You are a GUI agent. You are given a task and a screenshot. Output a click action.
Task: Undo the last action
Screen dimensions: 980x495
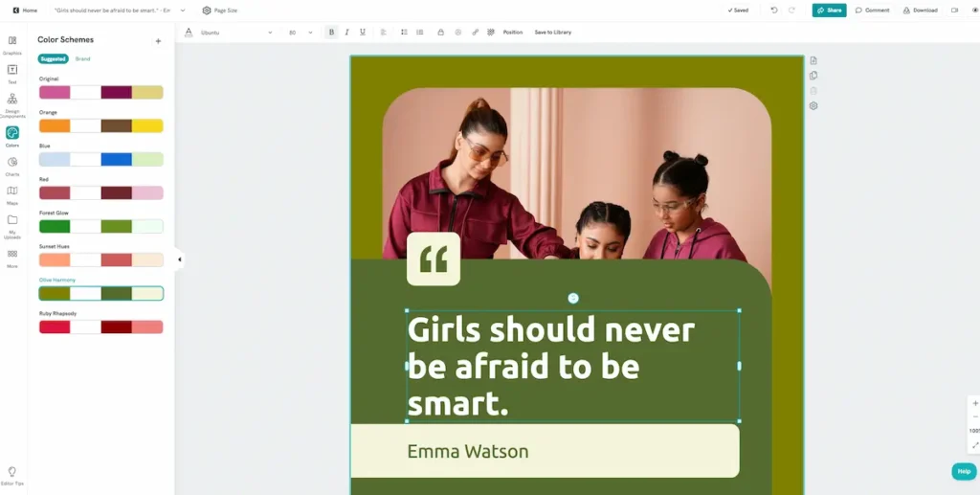[773, 10]
